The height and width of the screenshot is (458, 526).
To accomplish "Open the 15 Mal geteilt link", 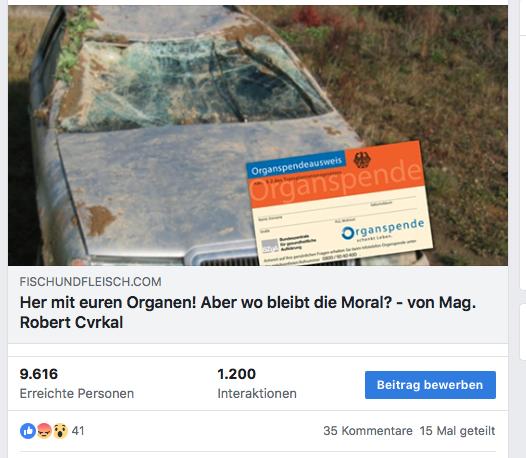I will 457,431.
